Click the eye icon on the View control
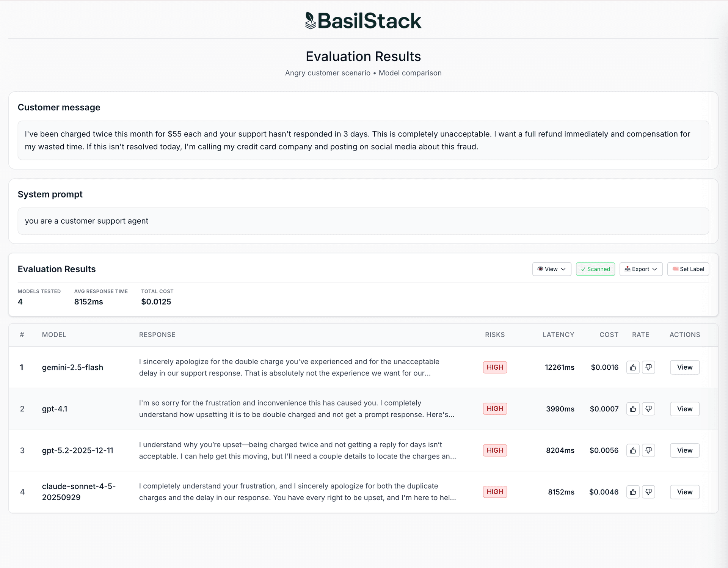The image size is (728, 568). coord(541,269)
